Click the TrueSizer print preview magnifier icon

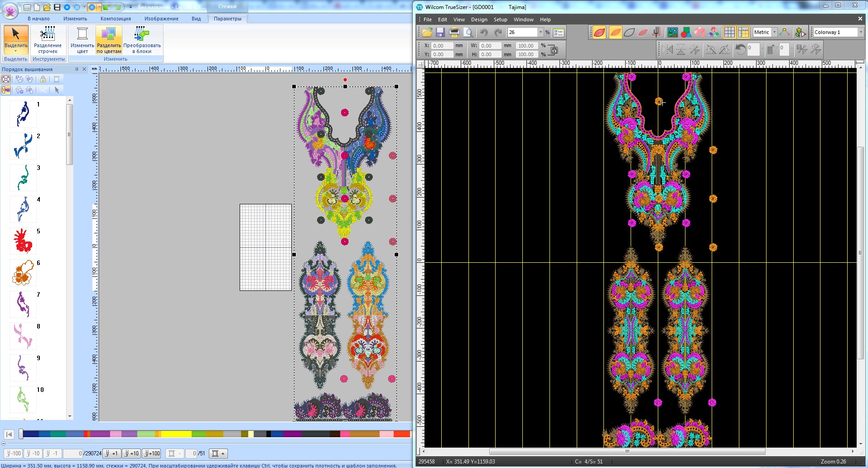(x=468, y=32)
